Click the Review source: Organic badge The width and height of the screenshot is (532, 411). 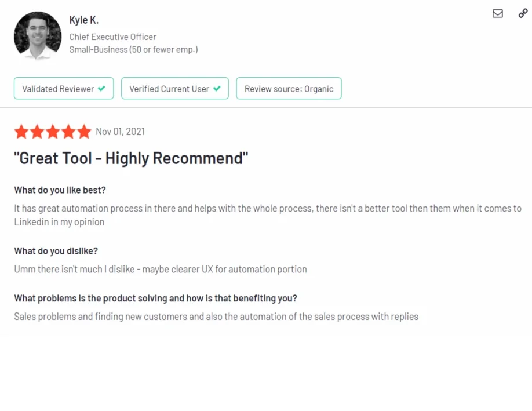tap(289, 89)
